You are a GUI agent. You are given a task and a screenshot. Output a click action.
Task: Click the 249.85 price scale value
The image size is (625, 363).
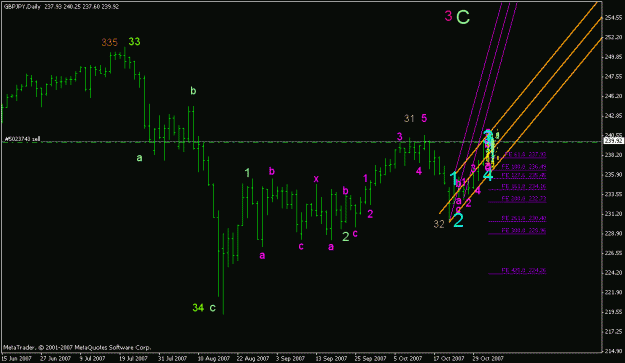[x=614, y=57]
